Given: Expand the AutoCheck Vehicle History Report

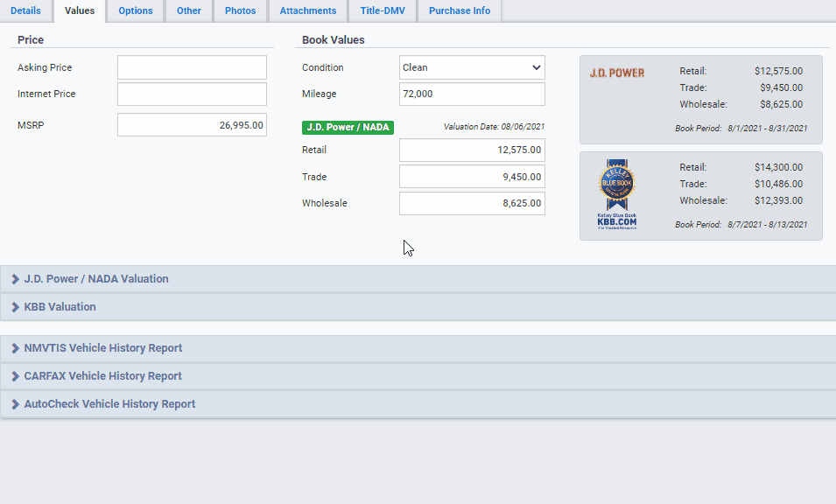Looking at the screenshot, I should 109,404.
